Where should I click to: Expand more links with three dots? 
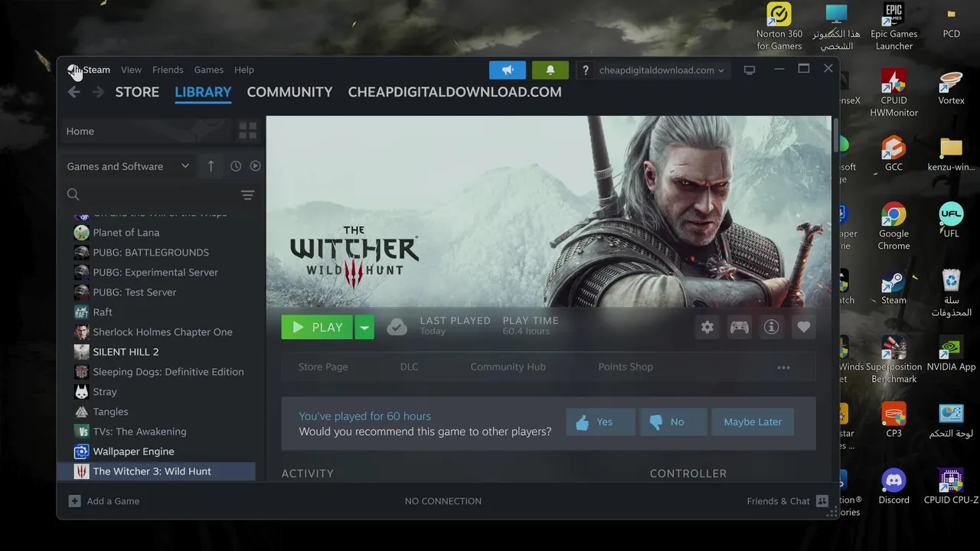click(783, 367)
